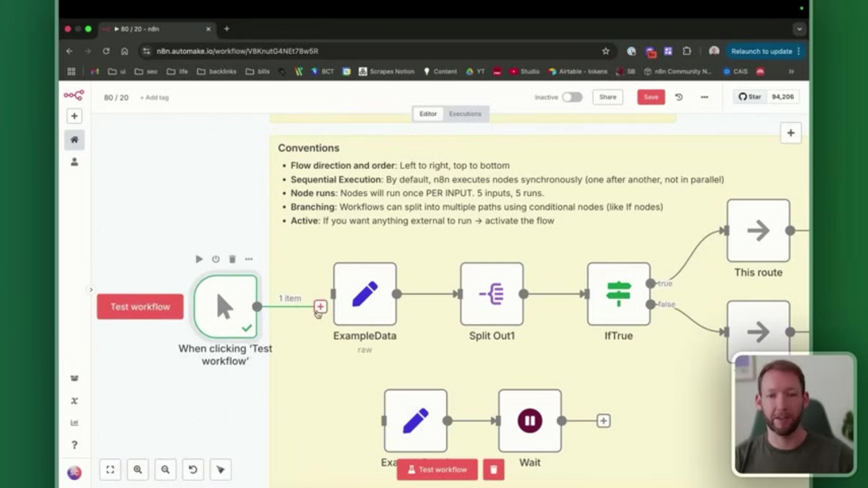Viewport: 868px width, 488px height.
Task: Open workflow history clock icon
Action: [679, 97]
